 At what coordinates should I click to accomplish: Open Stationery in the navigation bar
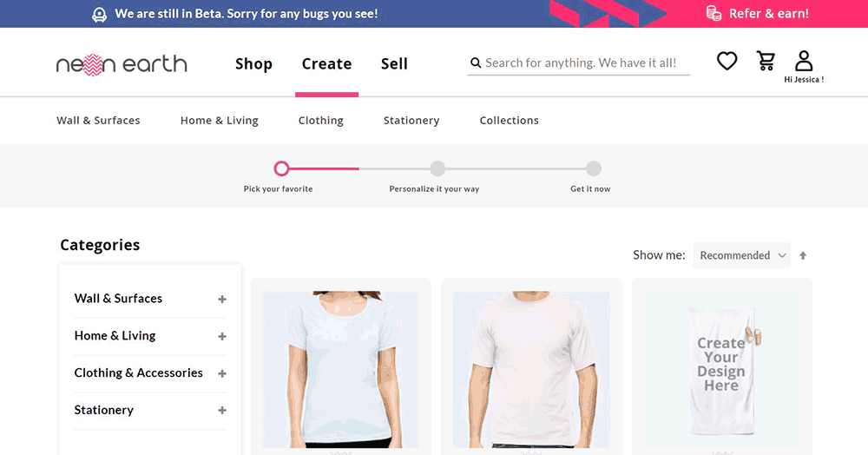click(411, 120)
